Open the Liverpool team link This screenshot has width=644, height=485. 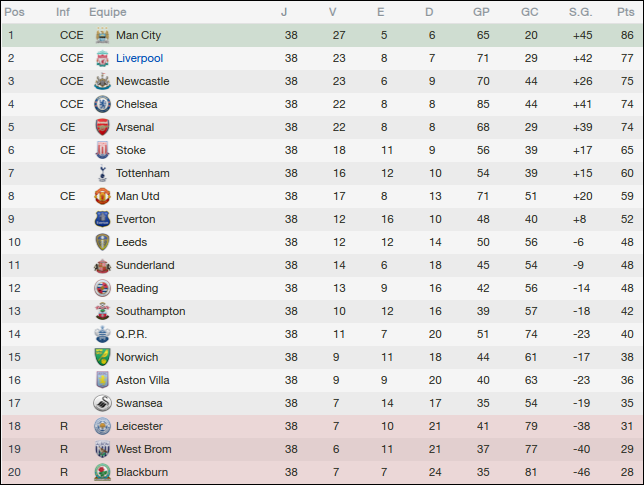139,58
